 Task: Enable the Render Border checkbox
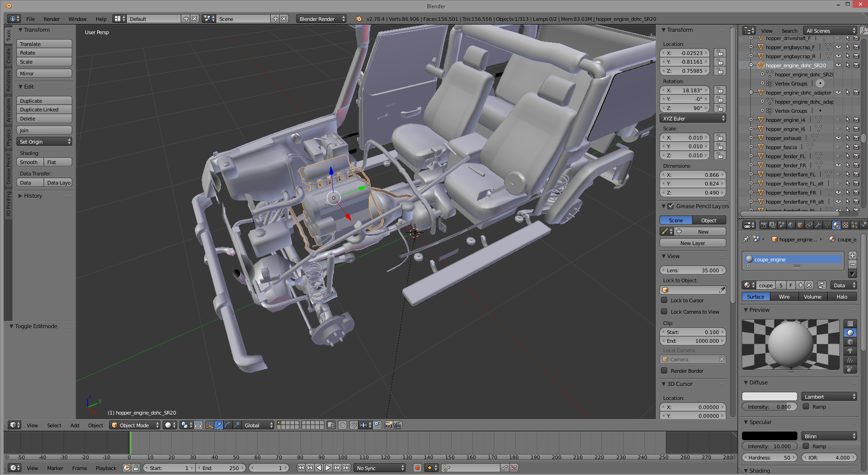point(664,371)
